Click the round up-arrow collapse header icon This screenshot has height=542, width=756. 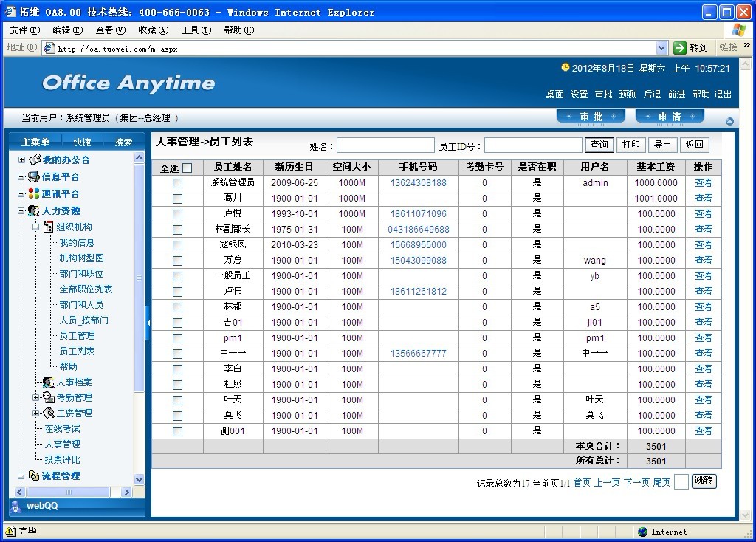pyautogui.click(x=729, y=122)
